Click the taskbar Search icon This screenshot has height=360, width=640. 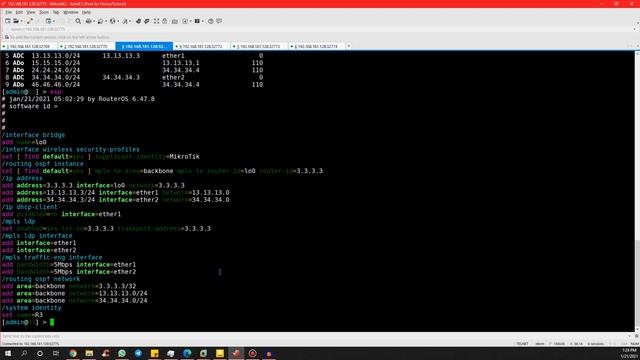pos(24,353)
